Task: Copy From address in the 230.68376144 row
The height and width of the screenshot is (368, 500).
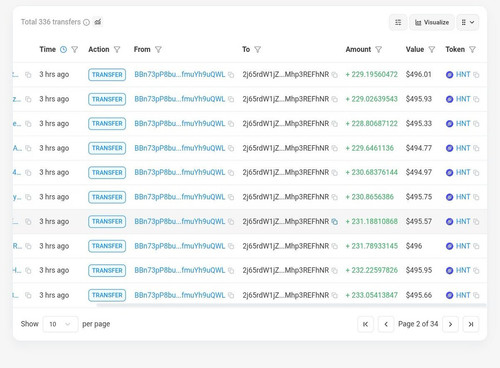Action: pos(231,173)
